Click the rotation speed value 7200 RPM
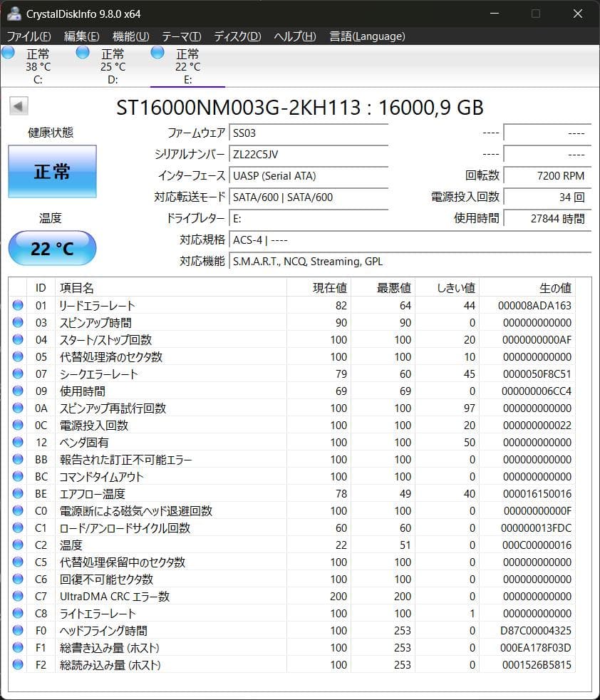The image size is (600, 700). [547, 175]
